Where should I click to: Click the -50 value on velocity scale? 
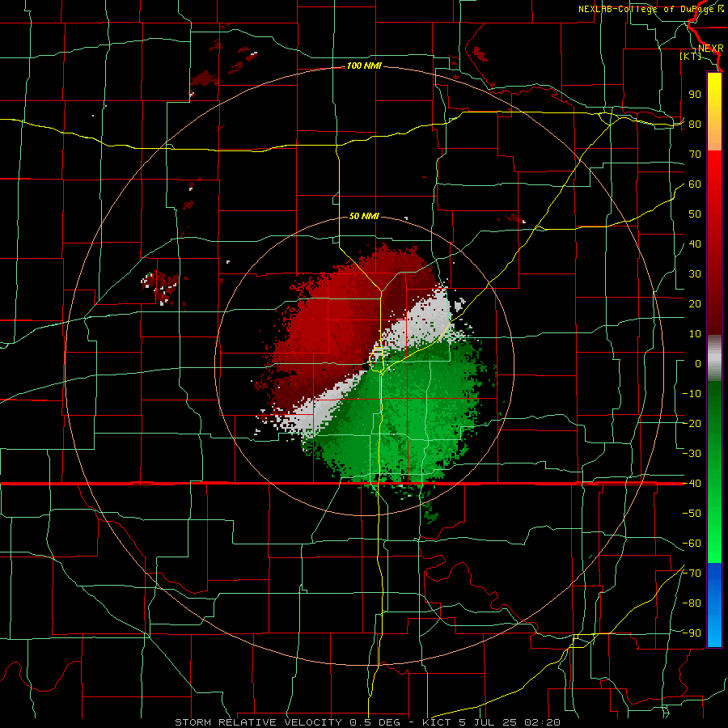click(692, 514)
